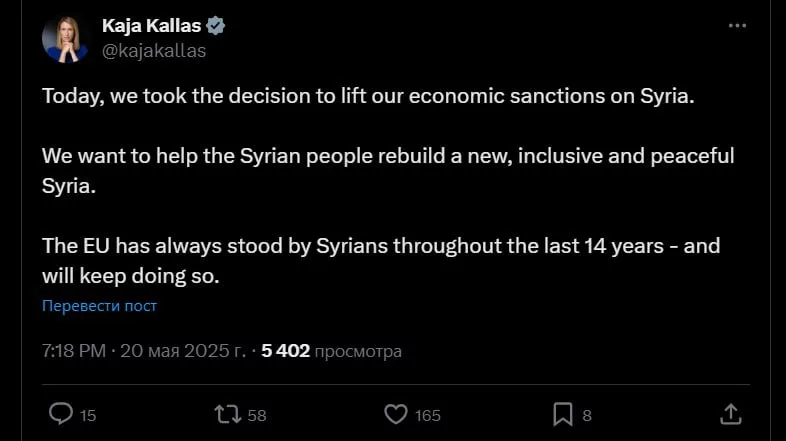
Task: Click the reply count 15
Action: (88, 415)
